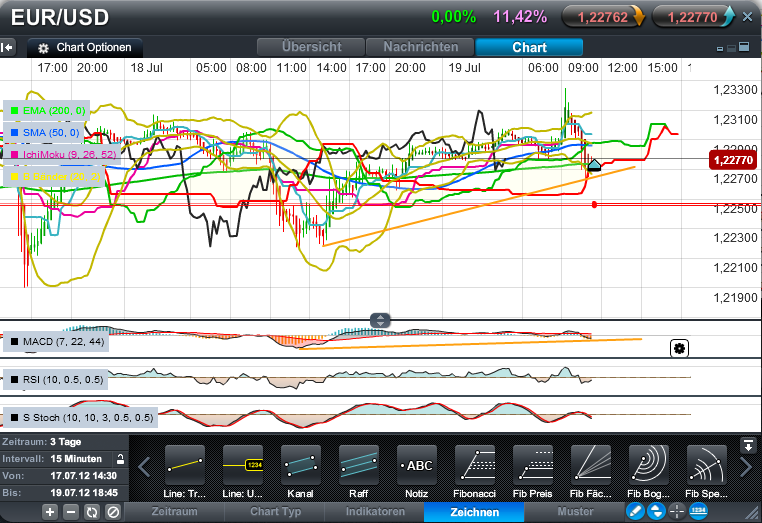Toggle the IchiMoku (9, 26, 52) indicator label

[x=62, y=155]
